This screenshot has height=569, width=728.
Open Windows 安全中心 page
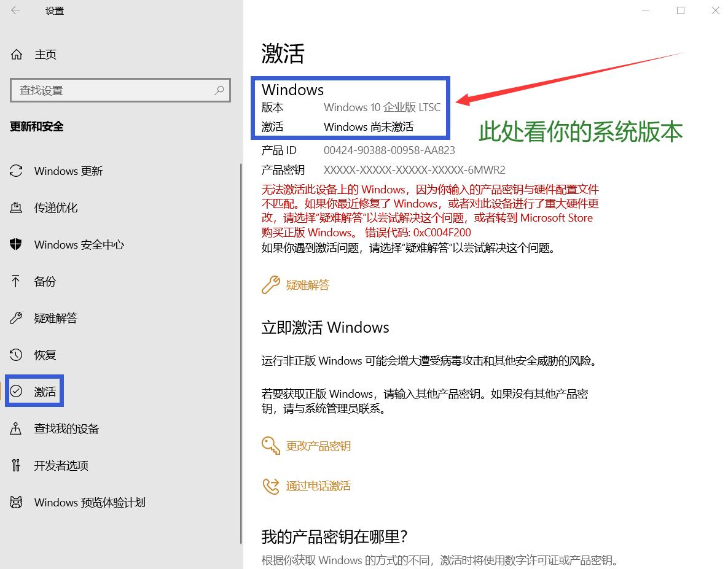tap(79, 244)
